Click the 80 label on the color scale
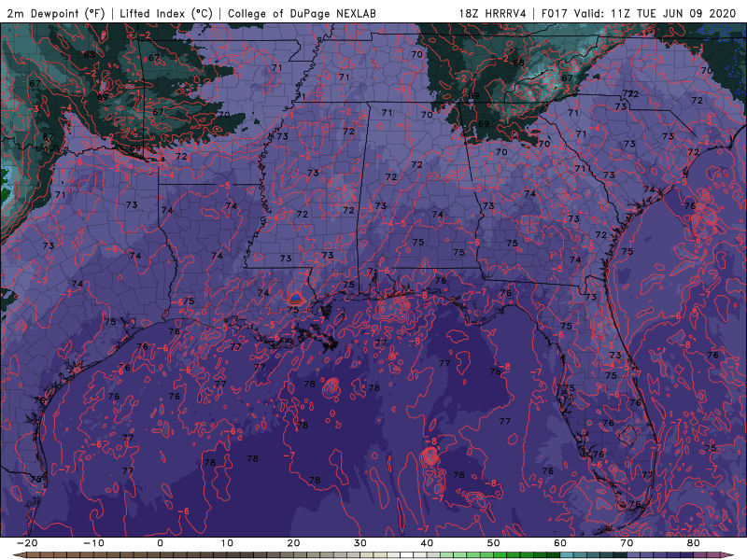 click(x=694, y=543)
